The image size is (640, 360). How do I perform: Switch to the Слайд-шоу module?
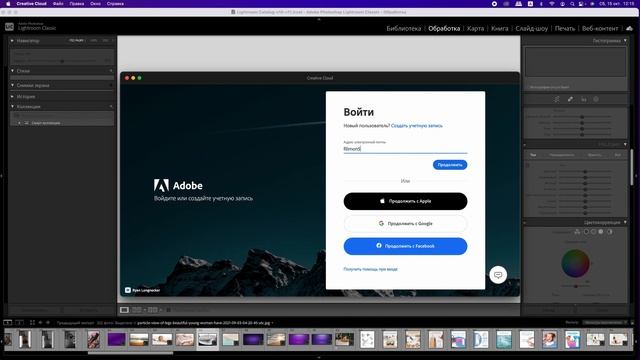coord(531,29)
